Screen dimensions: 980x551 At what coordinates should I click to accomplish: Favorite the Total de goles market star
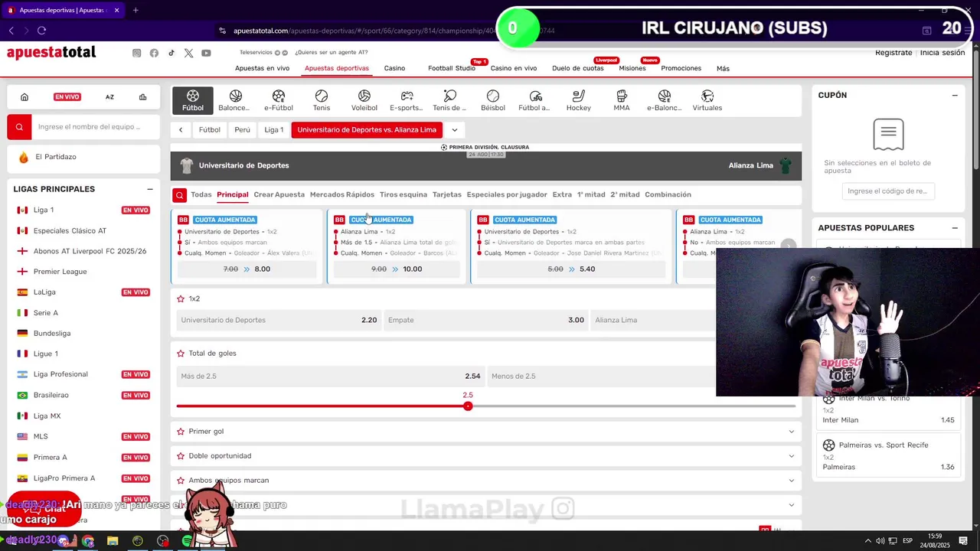click(x=181, y=354)
